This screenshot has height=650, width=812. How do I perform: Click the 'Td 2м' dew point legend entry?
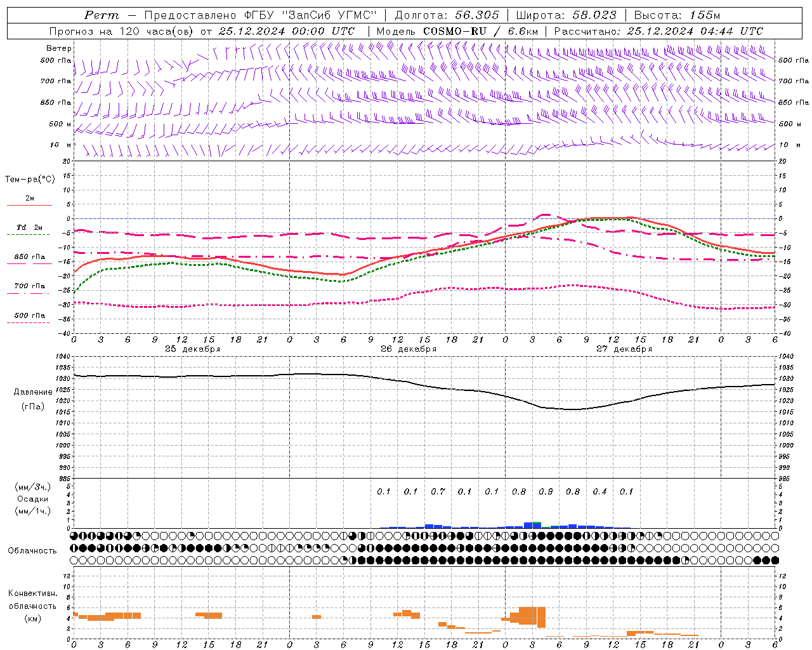29,227
